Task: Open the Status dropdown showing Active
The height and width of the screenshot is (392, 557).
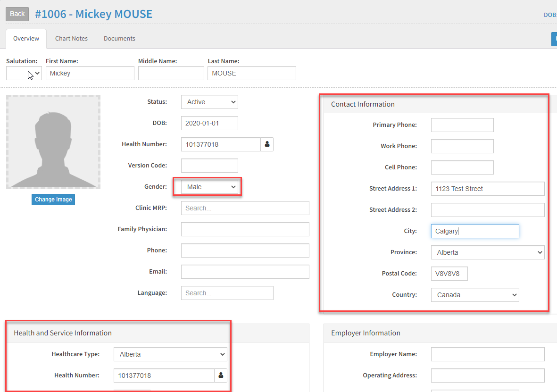Action: tap(209, 102)
